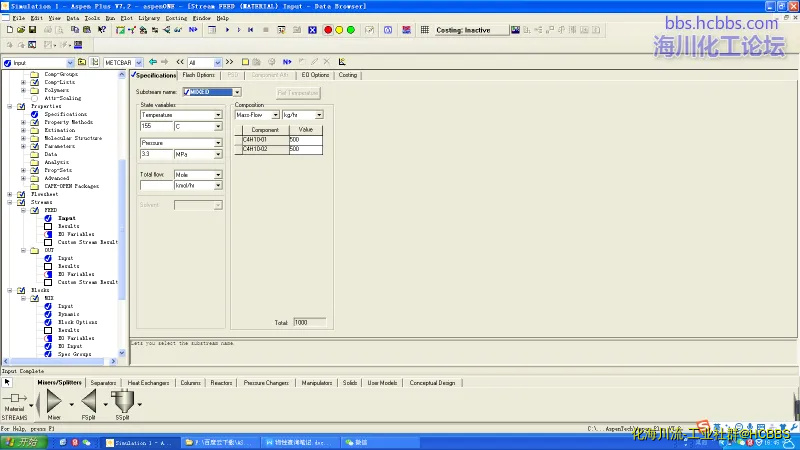Open the Mixer model variants arrow

click(71, 405)
